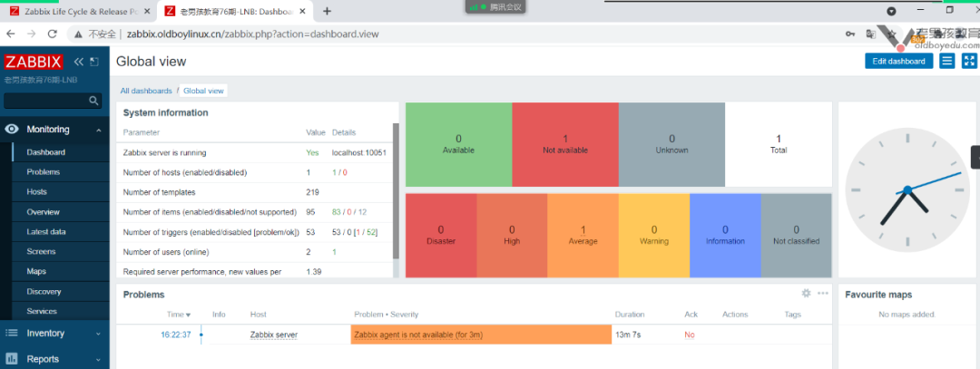Open Latest data in the Monitoring menu
Viewport: 980px width, 369px height.
click(x=46, y=231)
